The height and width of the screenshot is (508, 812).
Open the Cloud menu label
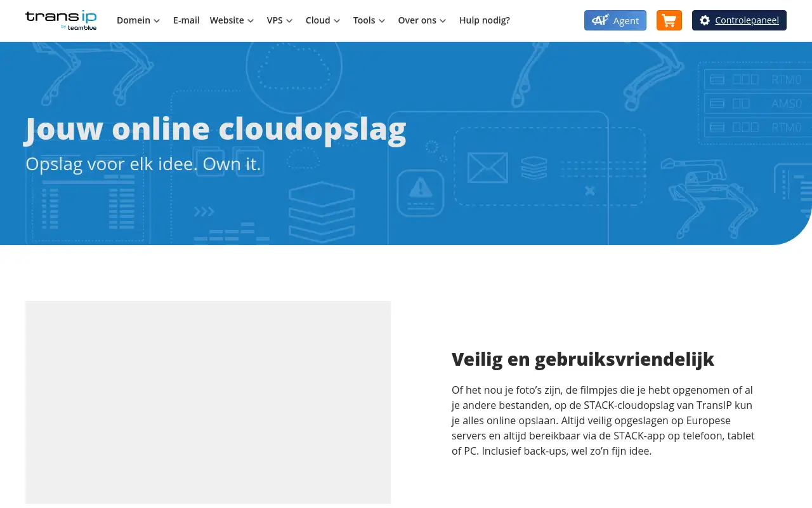pyautogui.click(x=318, y=20)
